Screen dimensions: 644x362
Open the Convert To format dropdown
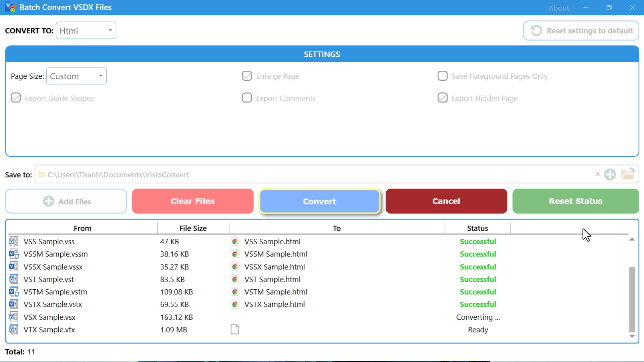pos(86,31)
